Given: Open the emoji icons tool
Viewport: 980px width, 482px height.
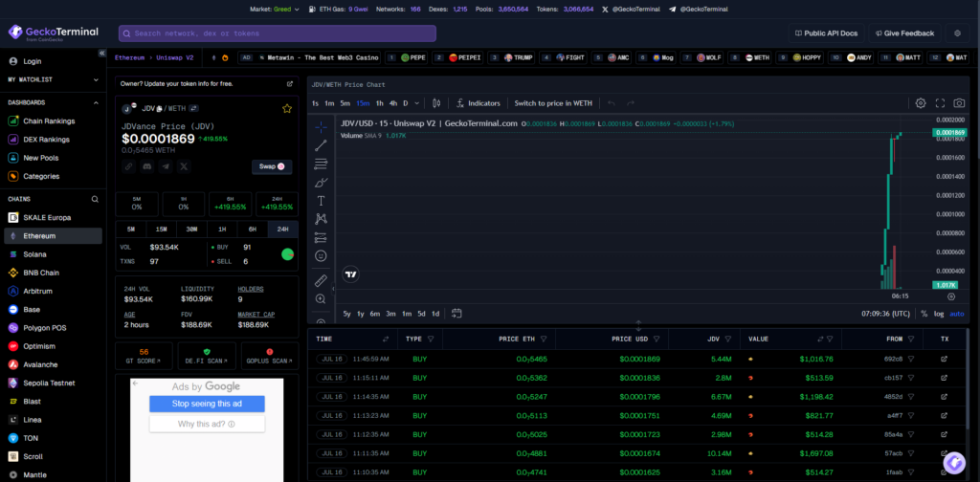Looking at the screenshot, I should (321, 256).
